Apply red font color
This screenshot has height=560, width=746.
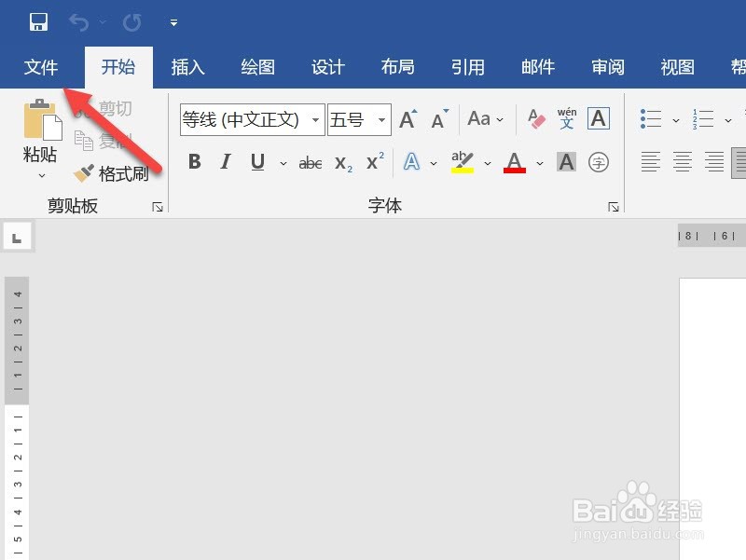coord(515,162)
